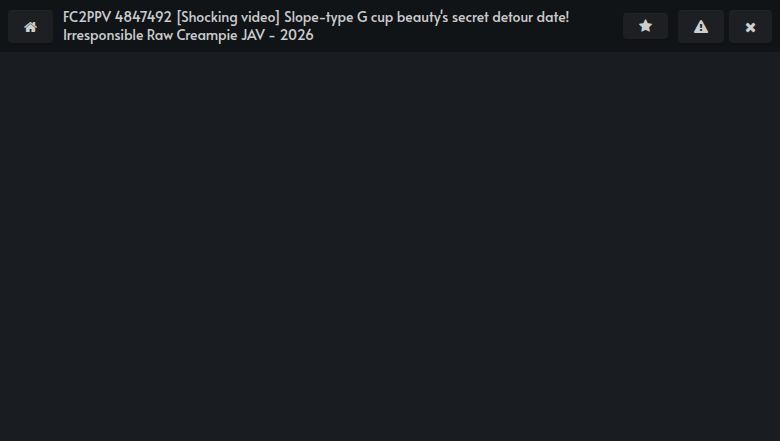Image resolution: width=780 pixels, height=441 pixels.
Task: Click the video title text in header
Action: click(316, 26)
